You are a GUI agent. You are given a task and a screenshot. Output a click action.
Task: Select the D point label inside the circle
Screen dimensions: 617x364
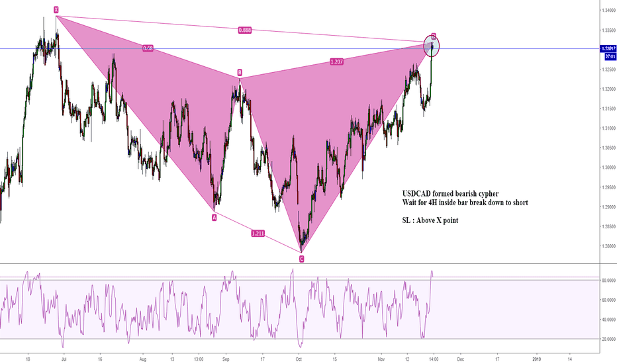(x=433, y=36)
